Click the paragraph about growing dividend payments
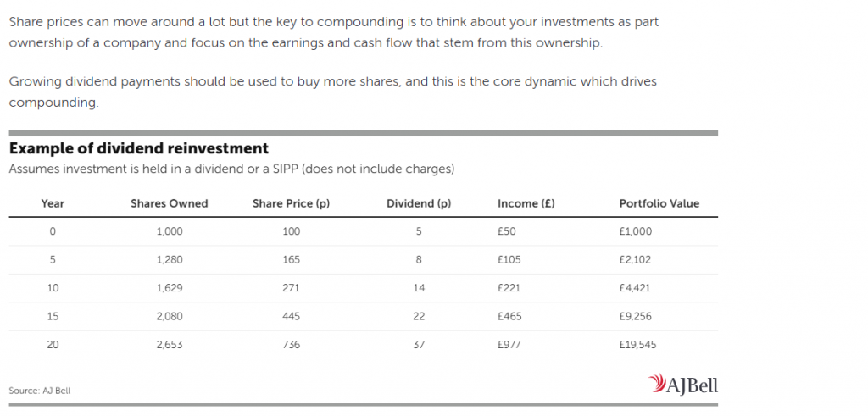Viewport: 868px width, 416px height. 332,92
